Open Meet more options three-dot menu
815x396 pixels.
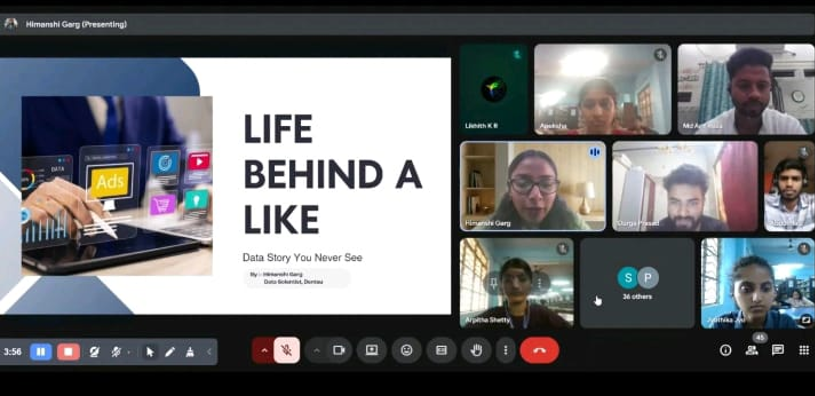[505, 350]
